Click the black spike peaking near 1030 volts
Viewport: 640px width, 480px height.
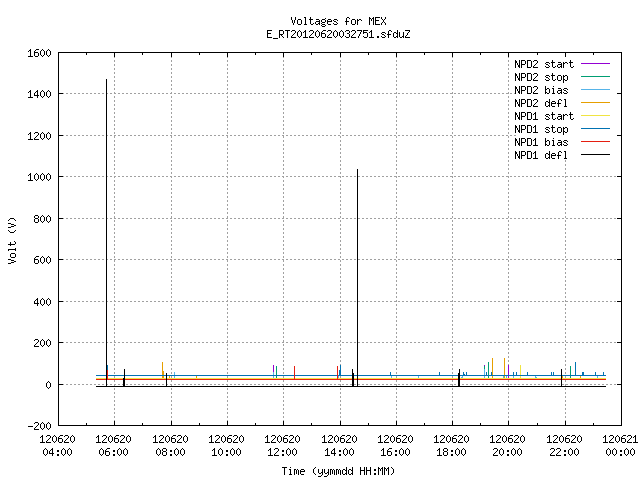tap(358, 278)
